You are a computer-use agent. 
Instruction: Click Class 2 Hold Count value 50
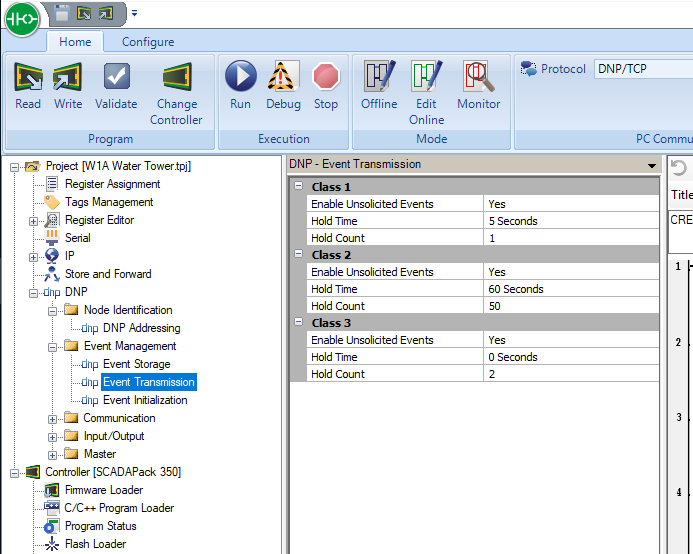click(571, 306)
